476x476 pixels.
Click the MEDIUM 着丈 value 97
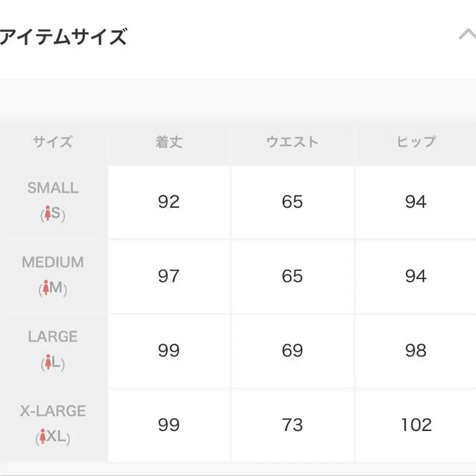[169, 276]
